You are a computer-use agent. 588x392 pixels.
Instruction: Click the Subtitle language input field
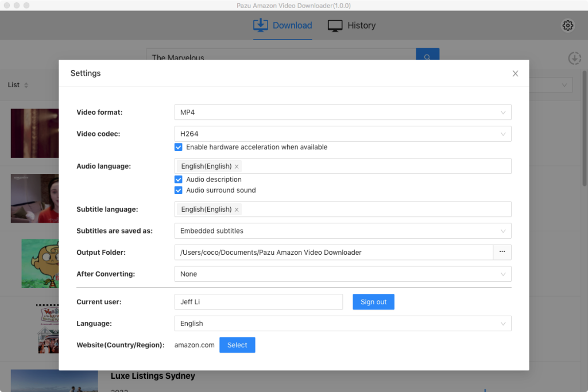click(343, 209)
